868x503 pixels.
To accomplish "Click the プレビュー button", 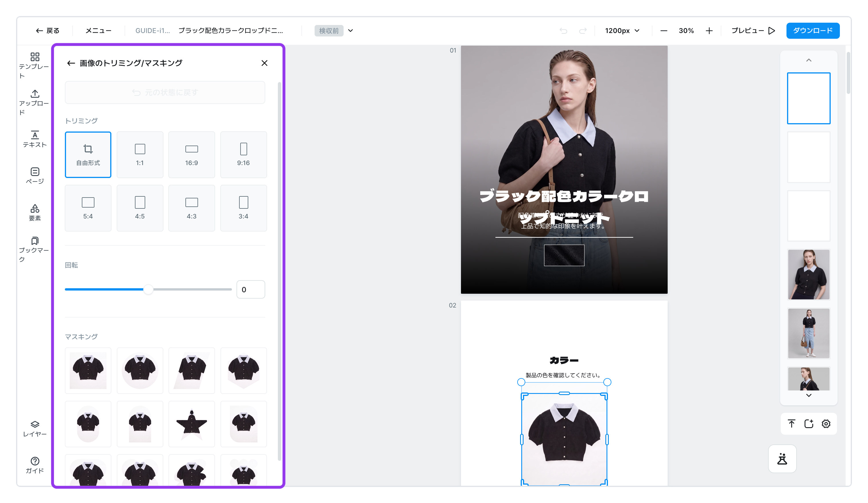I will pyautogui.click(x=753, y=31).
